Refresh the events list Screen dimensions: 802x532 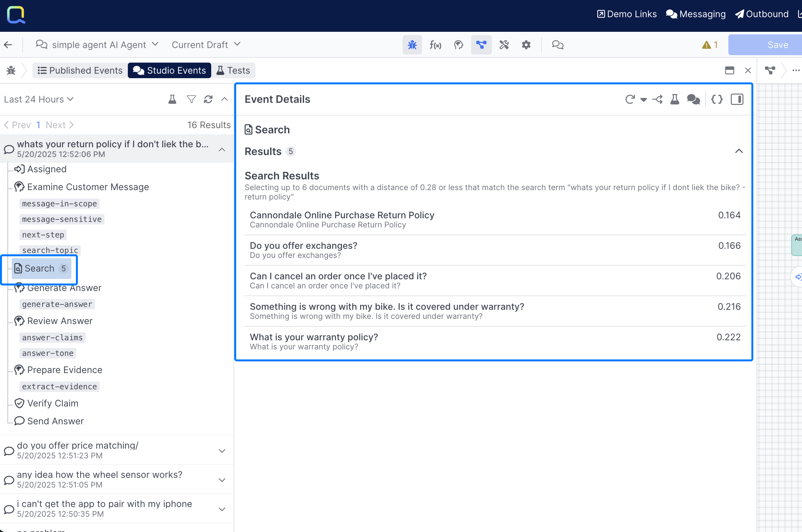coord(208,99)
